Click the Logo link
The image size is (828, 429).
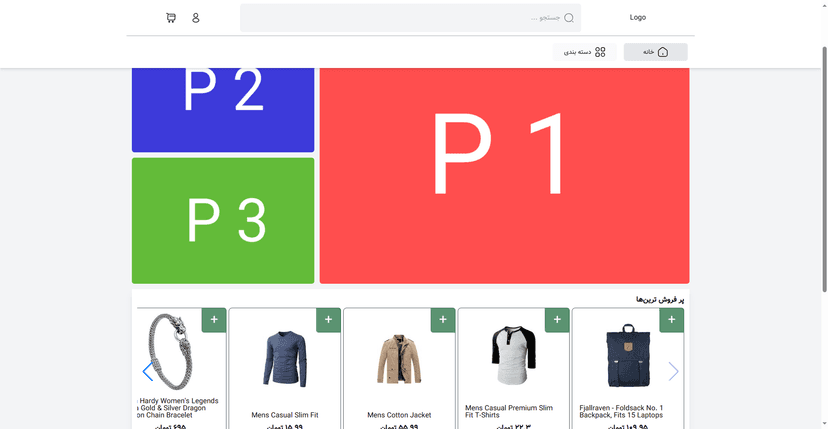click(x=638, y=18)
